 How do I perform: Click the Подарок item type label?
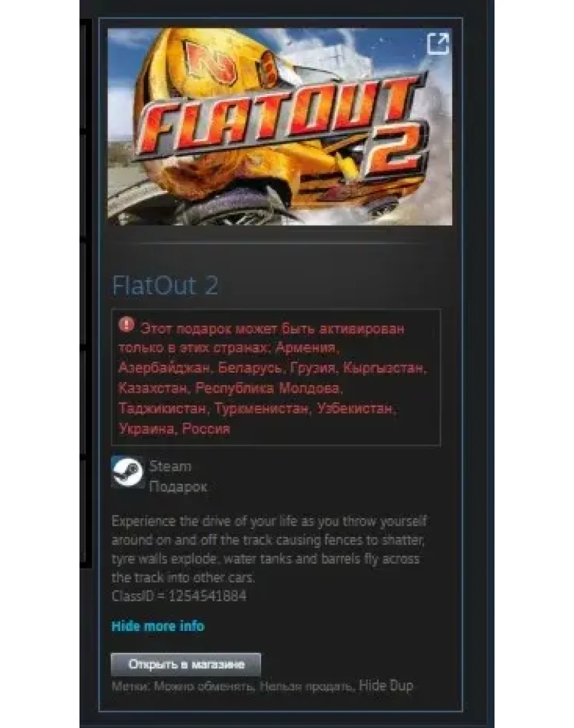(x=178, y=487)
